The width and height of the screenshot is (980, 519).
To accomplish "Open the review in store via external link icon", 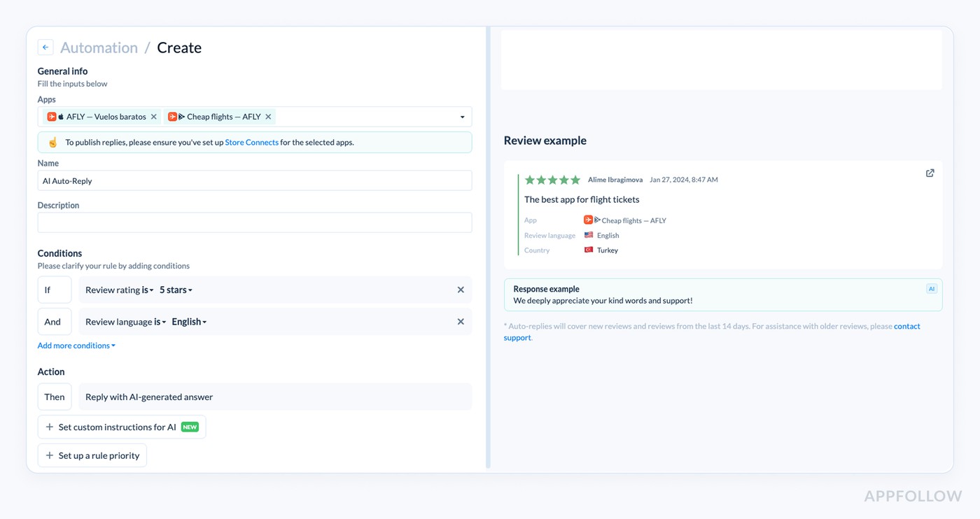I will [930, 173].
